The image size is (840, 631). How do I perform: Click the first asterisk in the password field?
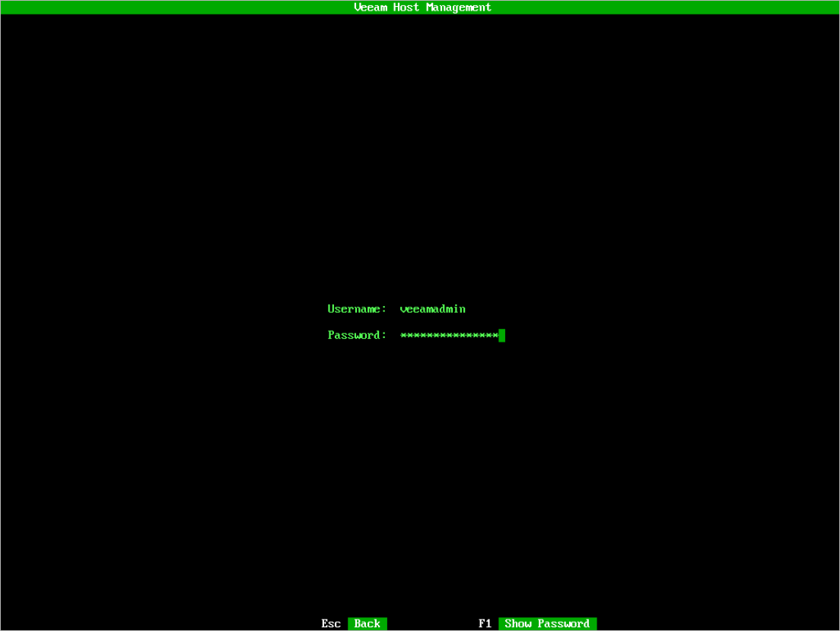404,336
